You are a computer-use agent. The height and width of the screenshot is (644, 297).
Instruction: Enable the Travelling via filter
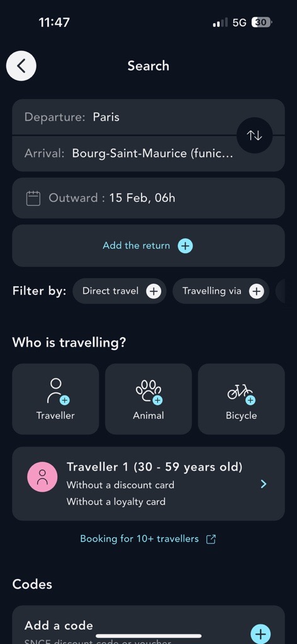coord(221,291)
